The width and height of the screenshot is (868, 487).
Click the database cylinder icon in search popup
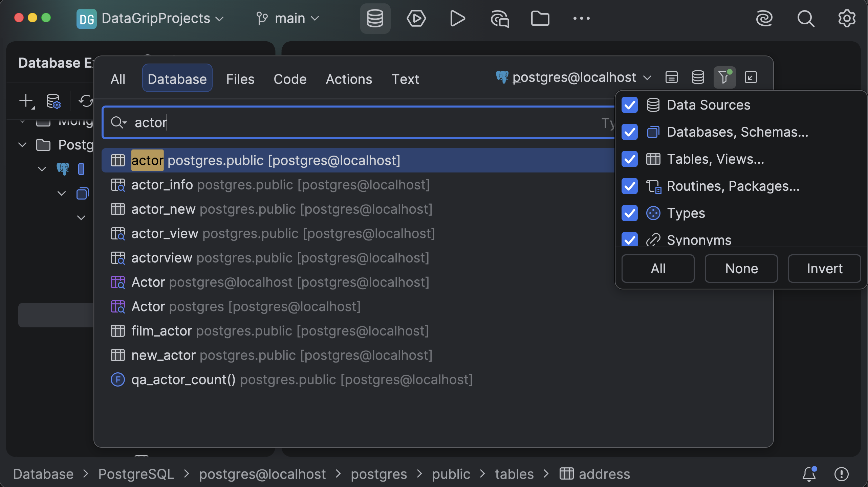(x=698, y=77)
